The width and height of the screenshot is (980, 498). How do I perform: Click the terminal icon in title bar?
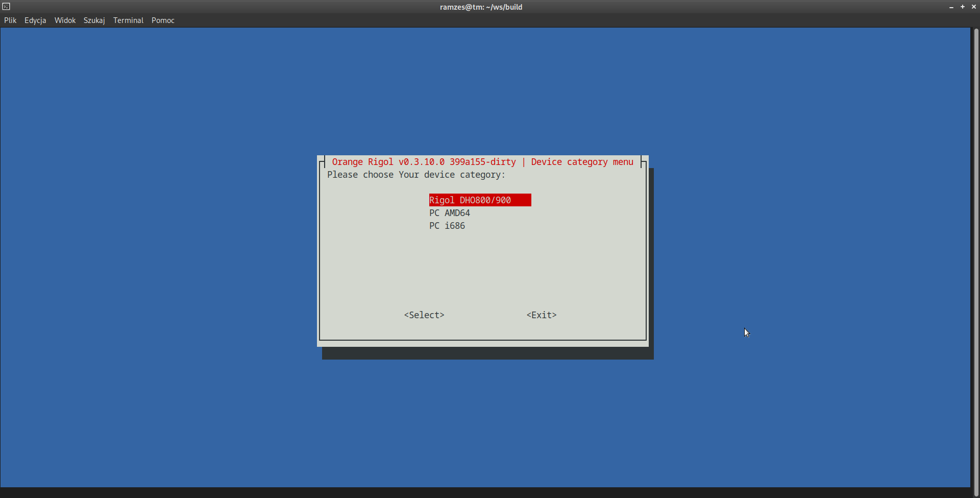point(6,7)
